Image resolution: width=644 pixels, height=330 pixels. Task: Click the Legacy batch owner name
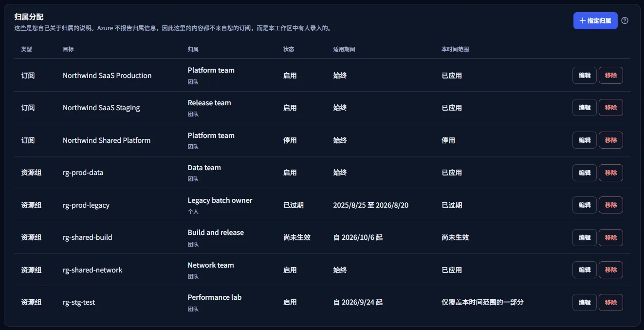point(220,200)
